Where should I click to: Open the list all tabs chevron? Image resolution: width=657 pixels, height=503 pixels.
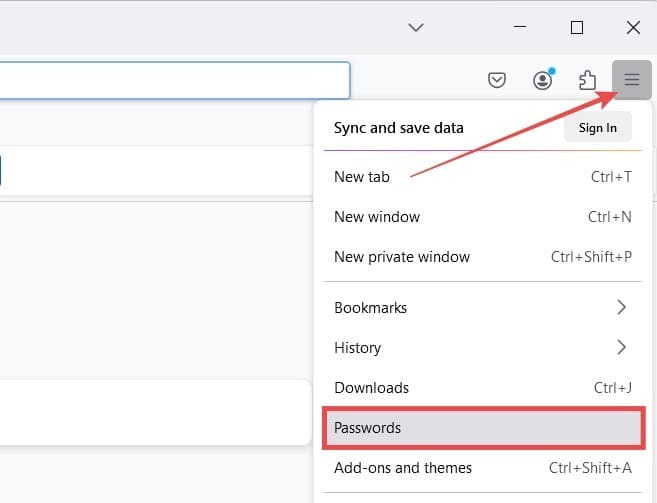[x=416, y=28]
